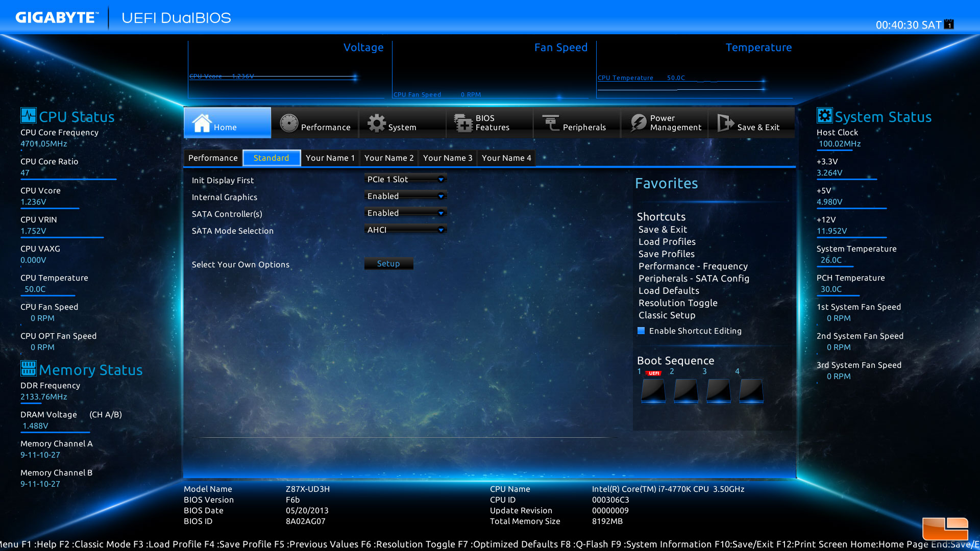Open SATA Controller(s) dropdown
This screenshot has width=980, height=551.
(x=405, y=213)
